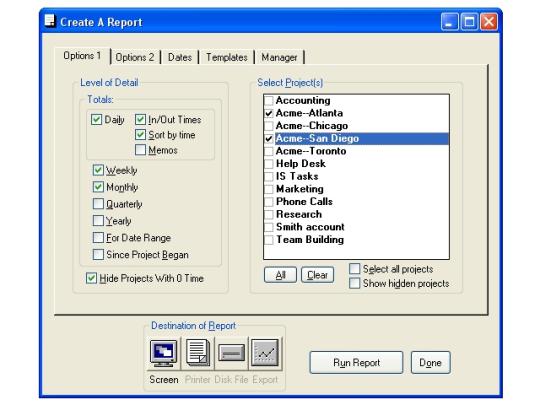Select the Team Building project row

pos(356,240)
